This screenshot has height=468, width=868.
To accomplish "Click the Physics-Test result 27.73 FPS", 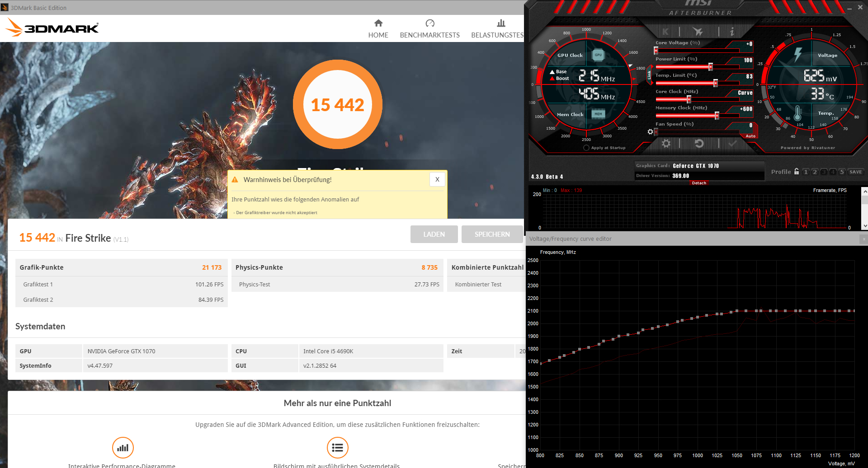I will point(427,284).
